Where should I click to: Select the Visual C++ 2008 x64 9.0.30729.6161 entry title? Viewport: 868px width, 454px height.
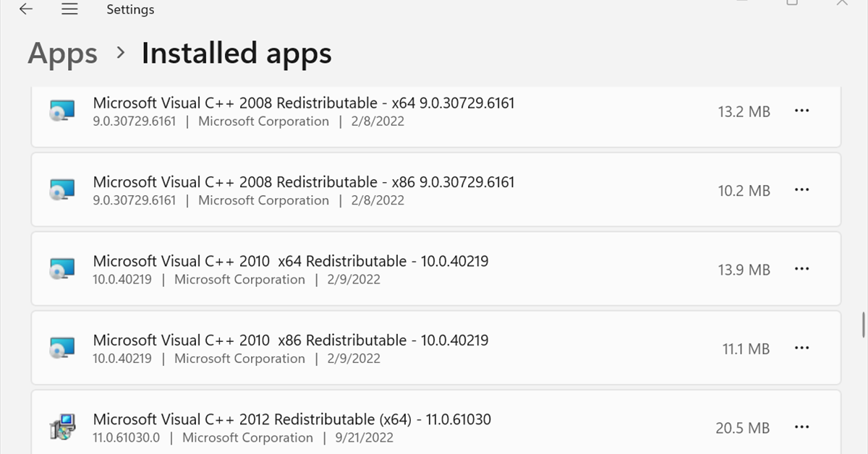click(303, 103)
